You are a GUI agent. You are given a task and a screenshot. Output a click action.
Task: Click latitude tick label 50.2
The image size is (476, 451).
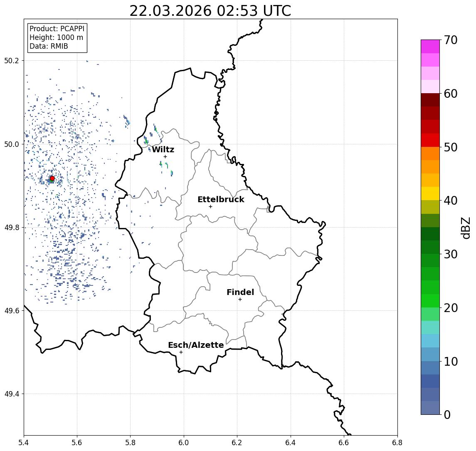pyautogui.click(x=11, y=61)
